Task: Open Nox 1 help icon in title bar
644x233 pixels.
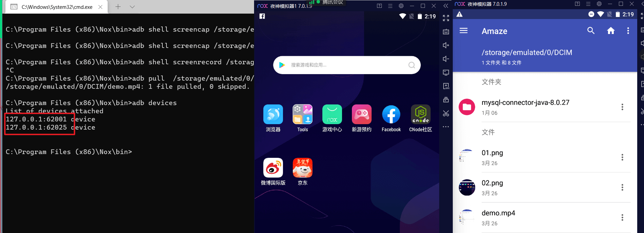Action: coord(379,6)
